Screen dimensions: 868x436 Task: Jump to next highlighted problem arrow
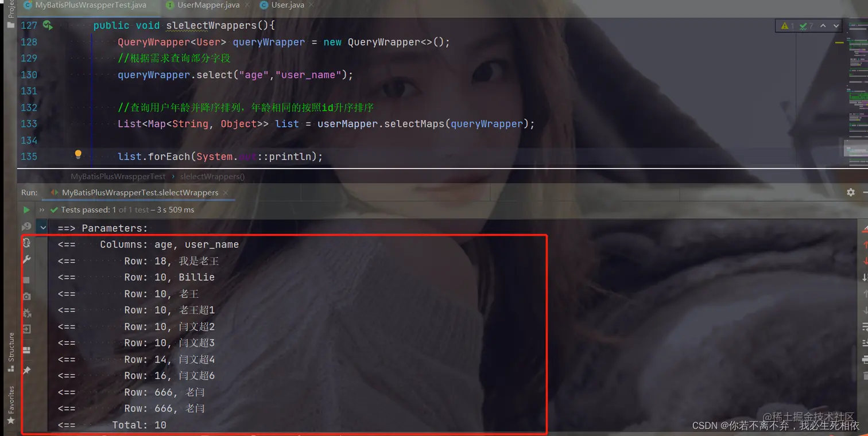coord(836,26)
